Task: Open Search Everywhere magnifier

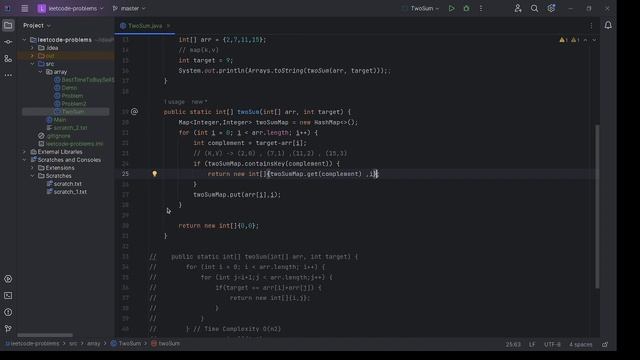Action: [x=534, y=8]
